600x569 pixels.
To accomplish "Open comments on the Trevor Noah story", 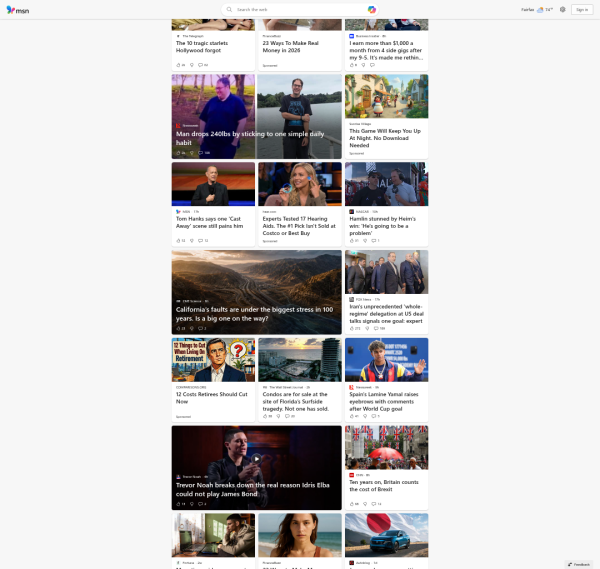I will pos(202,504).
